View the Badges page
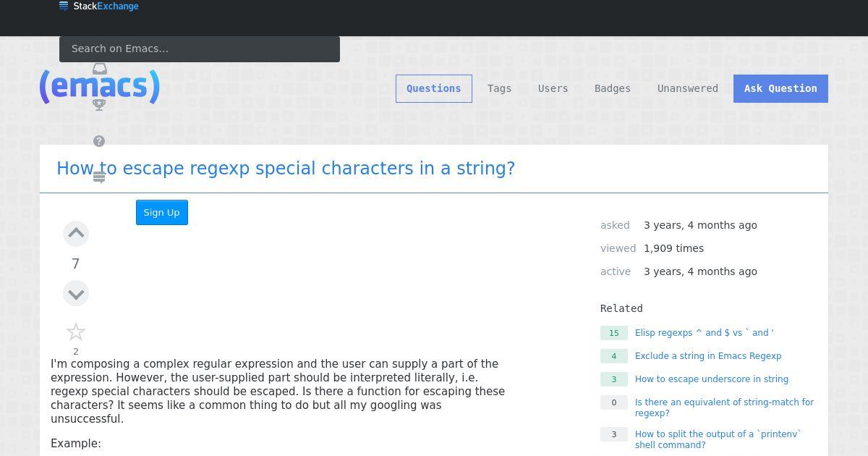This screenshot has height=456, width=868. [613, 88]
